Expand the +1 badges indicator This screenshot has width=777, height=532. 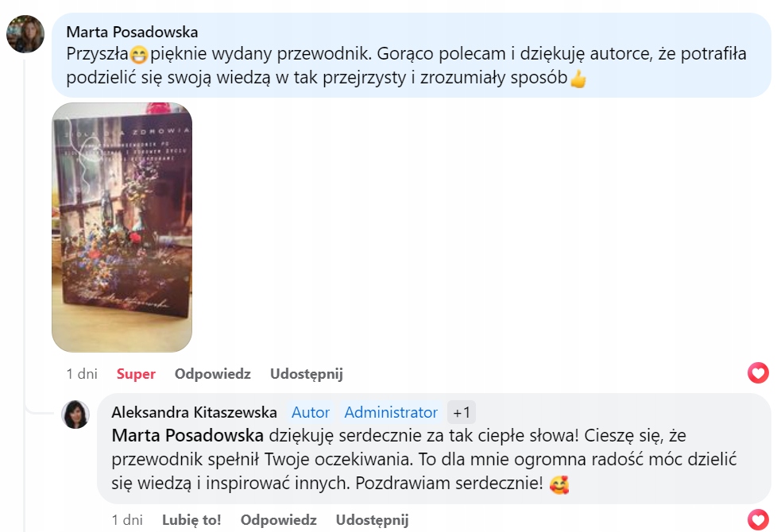(x=462, y=412)
